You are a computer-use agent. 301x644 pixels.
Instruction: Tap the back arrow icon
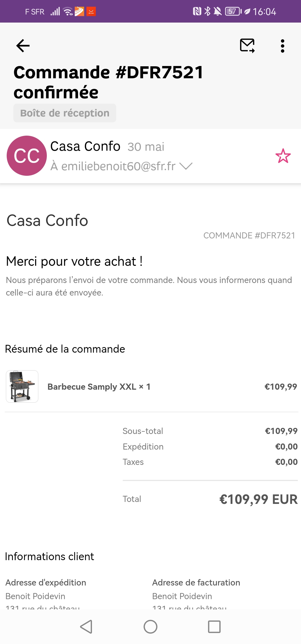[23, 46]
